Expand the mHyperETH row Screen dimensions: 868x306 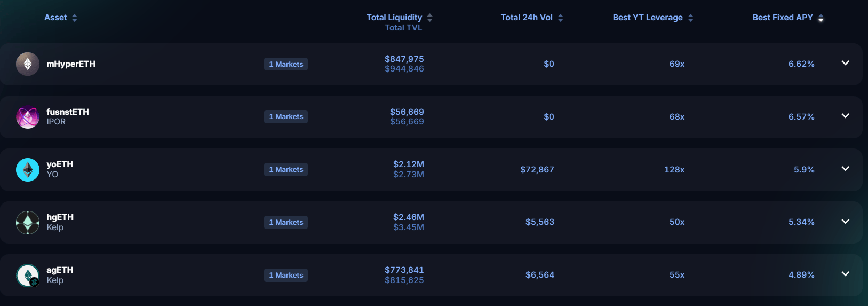[x=846, y=63]
